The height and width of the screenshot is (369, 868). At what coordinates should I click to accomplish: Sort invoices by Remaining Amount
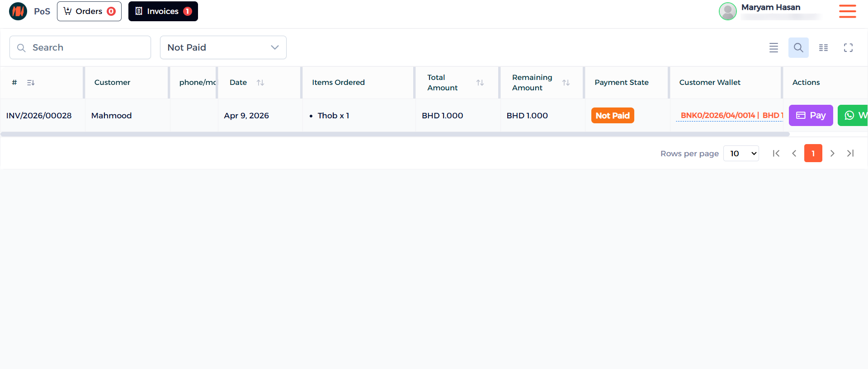pyautogui.click(x=566, y=83)
